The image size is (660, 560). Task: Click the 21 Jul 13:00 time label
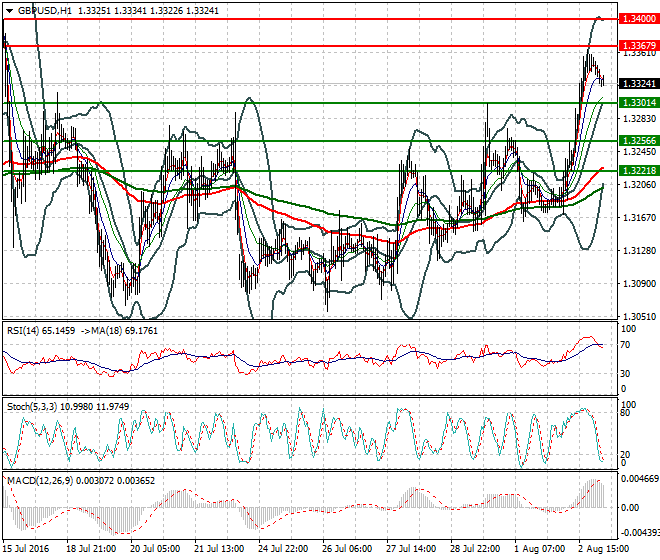tap(219, 549)
